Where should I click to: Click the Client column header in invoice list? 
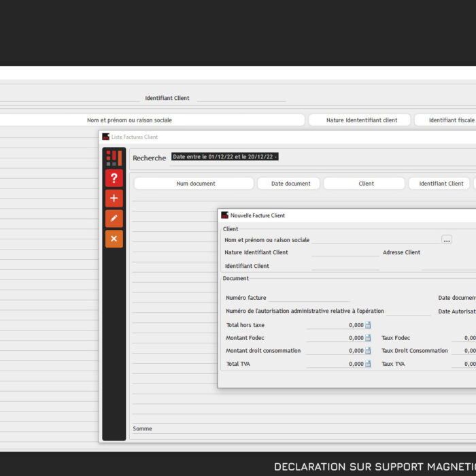366,184
